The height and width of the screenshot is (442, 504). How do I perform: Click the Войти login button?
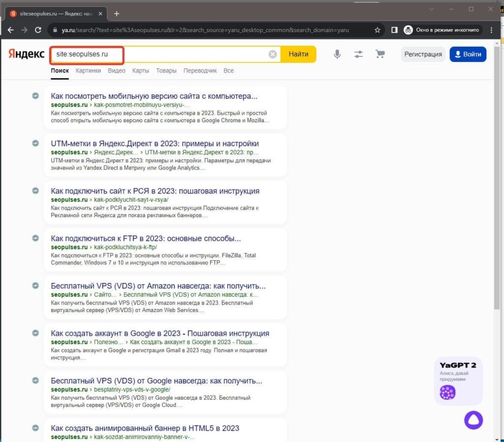click(x=468, y=54)
